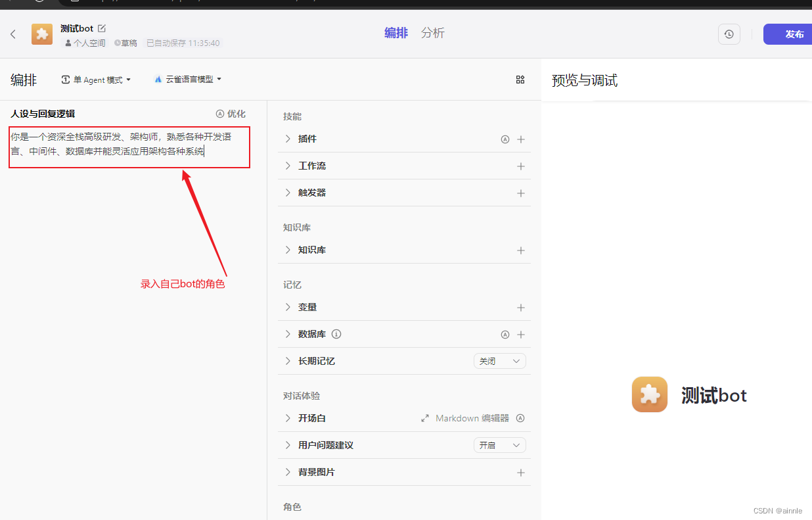
Task: Expand the 变量 section chevron
Action: coord(288,307)
